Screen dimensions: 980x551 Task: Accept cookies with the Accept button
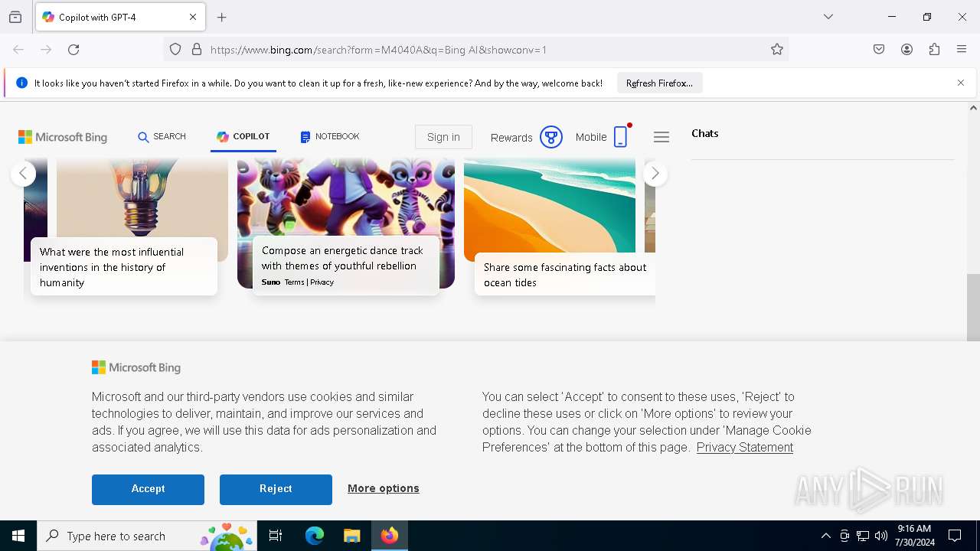(148, 489)
